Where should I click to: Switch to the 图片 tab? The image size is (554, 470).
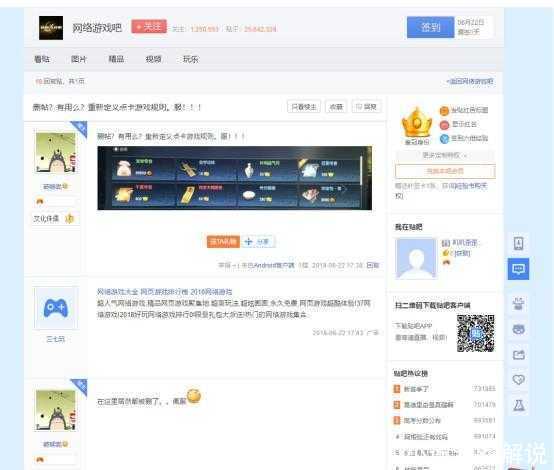pyautogui.click(x=79, y=59)
